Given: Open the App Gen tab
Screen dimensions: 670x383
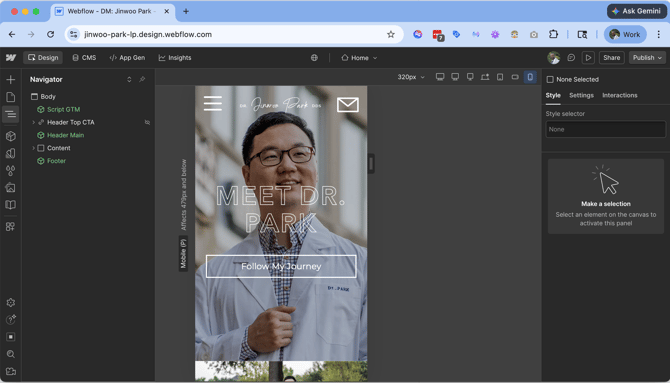Looking at the screenshot, I should 127,58.
